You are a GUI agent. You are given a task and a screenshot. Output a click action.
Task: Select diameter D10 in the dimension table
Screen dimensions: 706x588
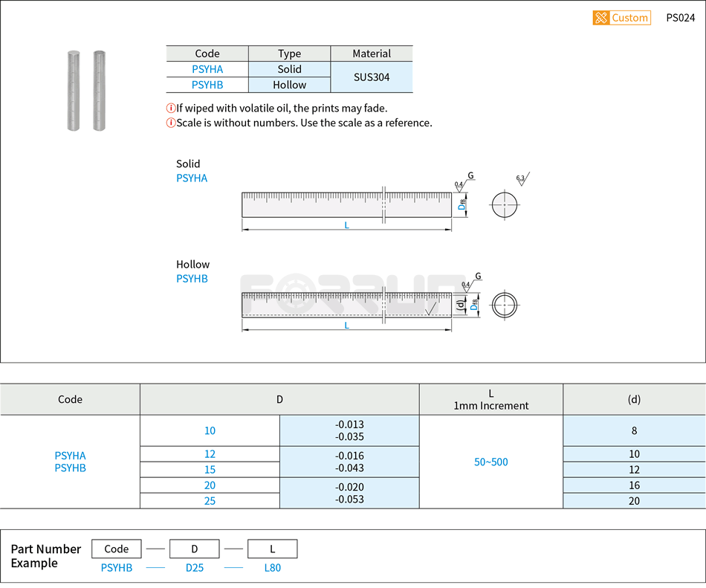click(209, 430)
